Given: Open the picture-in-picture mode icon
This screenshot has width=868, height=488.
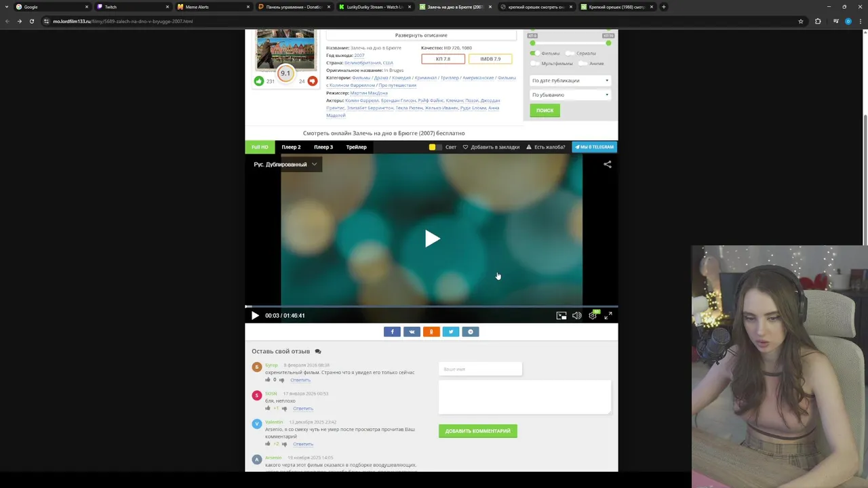Looking at the screenshot, I should (x=561, y=315).
